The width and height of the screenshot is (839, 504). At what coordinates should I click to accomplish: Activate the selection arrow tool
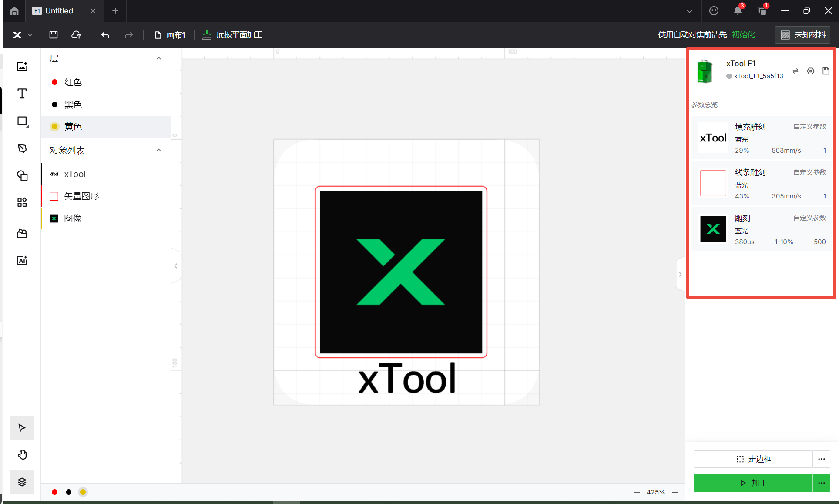pos(22,428)
